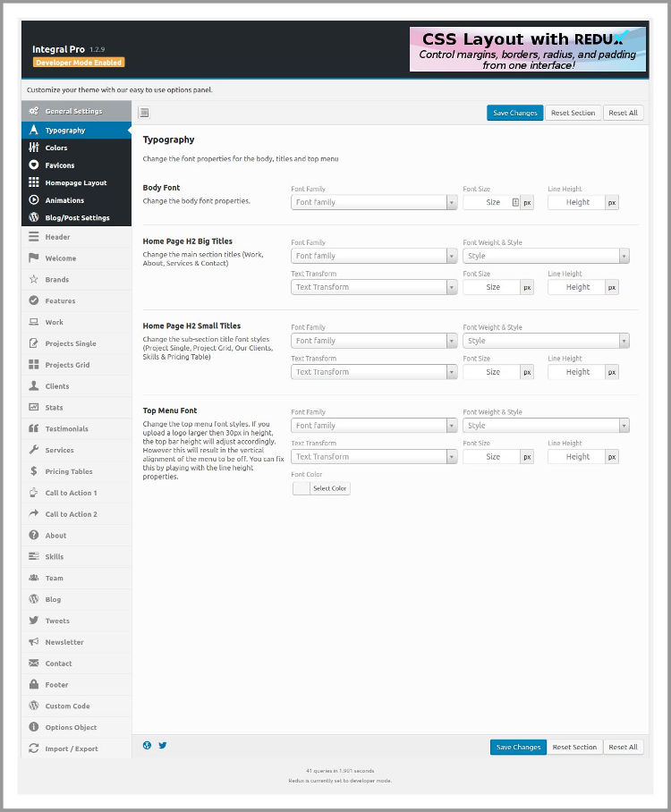The height and width of the screenshot is (812, 671).
Task: Click the top Reset All button
Action: click(624, 113)
